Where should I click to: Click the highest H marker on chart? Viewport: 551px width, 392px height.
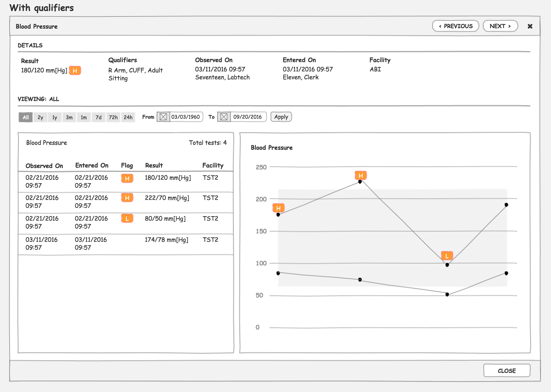click(361, 175)
